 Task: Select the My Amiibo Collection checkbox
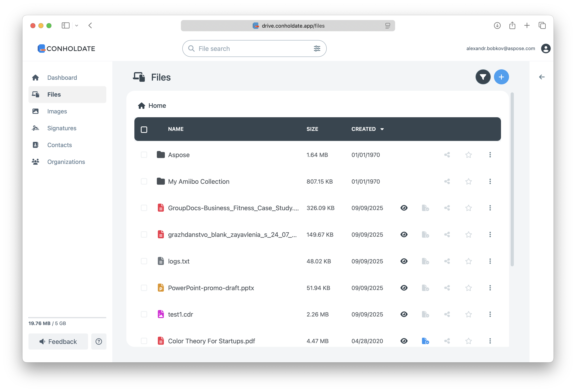tap(144, 182)
